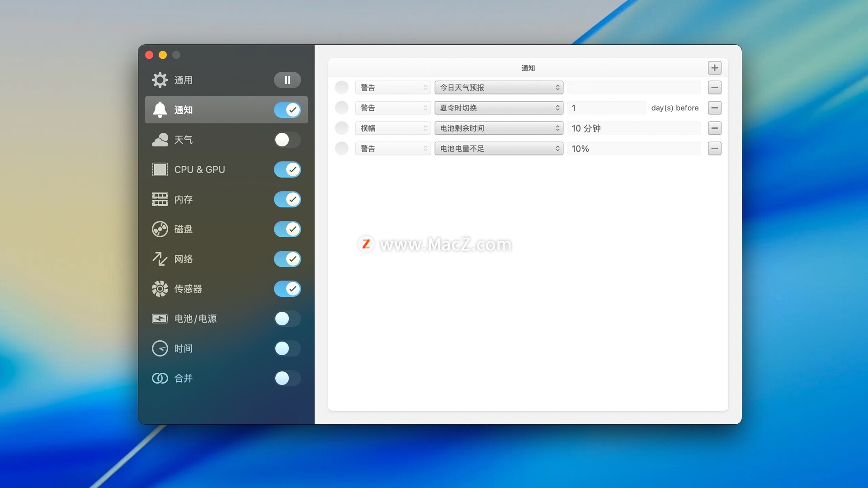
Task: Add a new notification with plus button
Action: (714, 68)
